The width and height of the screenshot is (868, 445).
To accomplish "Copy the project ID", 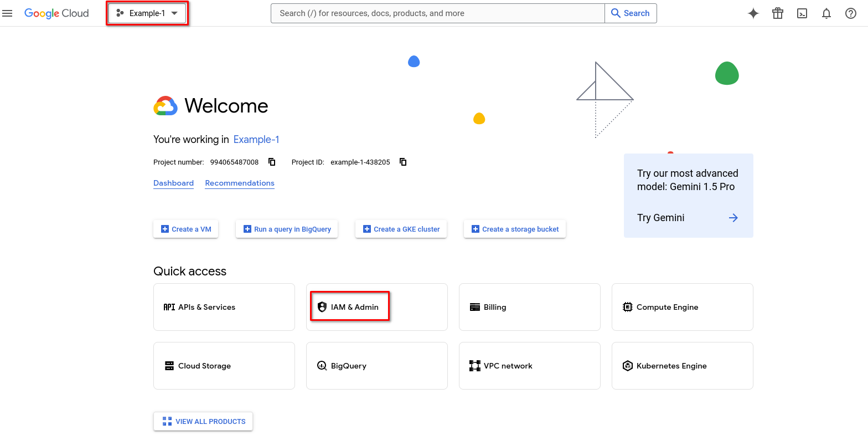I will click(403, 162).
